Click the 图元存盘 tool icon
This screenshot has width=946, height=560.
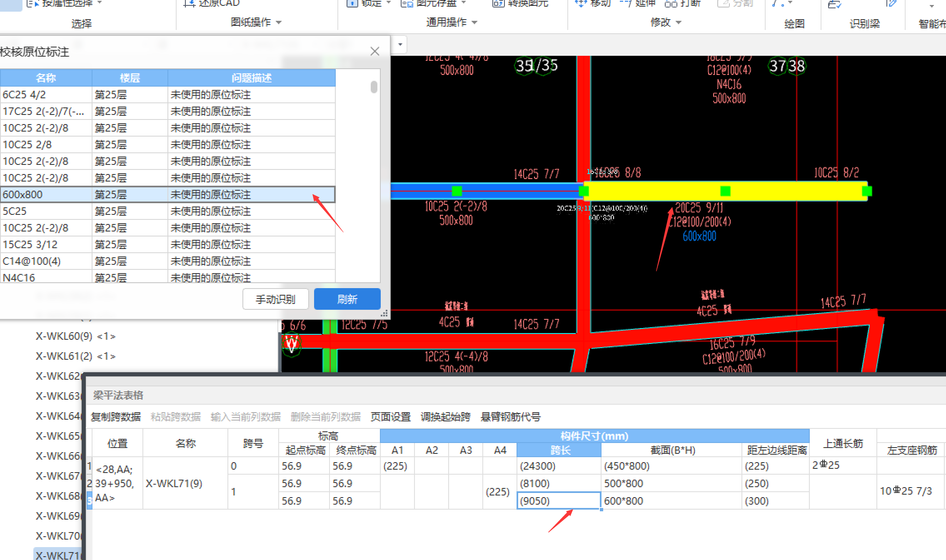406,3
